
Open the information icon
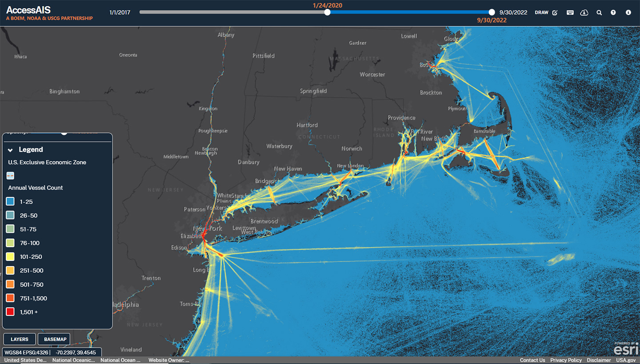pyautogui.click(x=628, y=12)
